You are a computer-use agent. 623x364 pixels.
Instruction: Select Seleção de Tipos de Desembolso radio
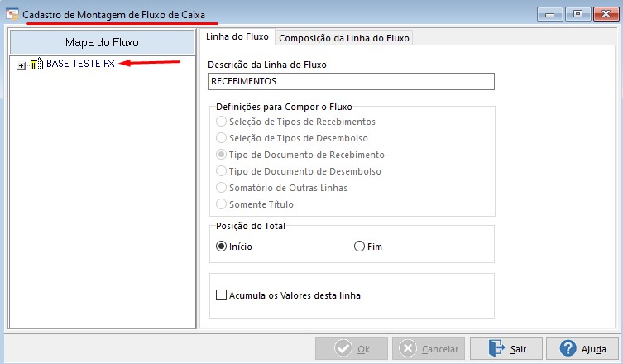(x=221, y=138)
